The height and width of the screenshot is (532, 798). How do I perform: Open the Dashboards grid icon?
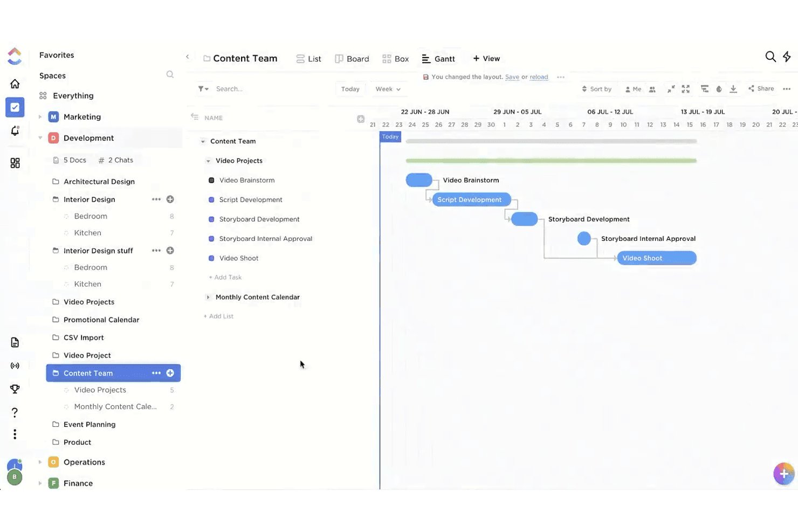[x=15, y=163]
